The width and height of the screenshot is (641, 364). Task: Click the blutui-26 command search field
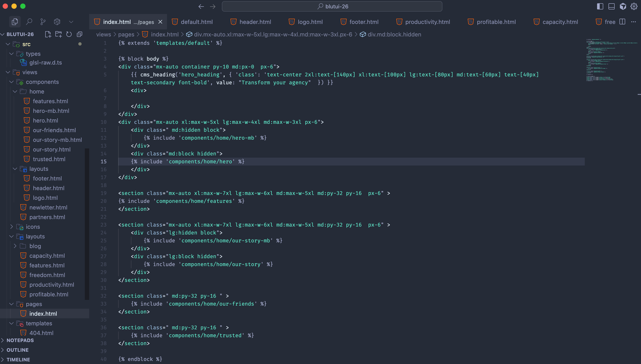(x=332, y=6)
